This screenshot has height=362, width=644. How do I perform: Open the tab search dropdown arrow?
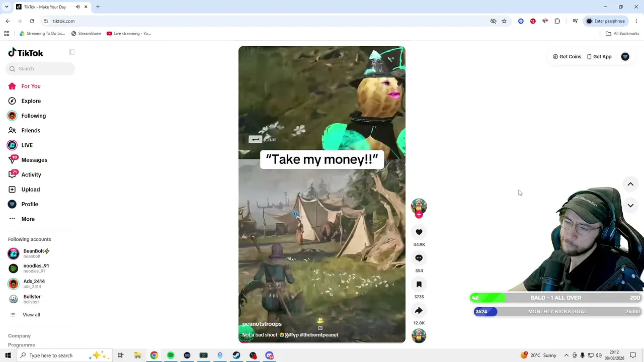click(7, 7)
